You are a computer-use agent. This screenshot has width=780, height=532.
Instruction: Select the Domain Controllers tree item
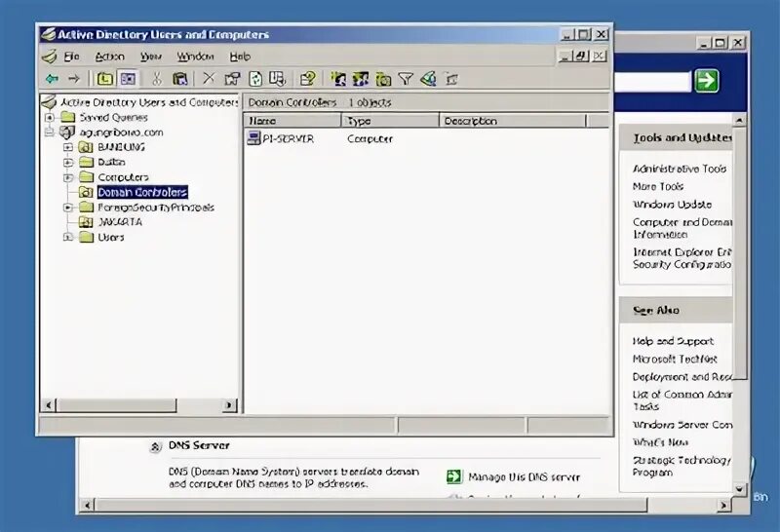click(x=142, y=192)
